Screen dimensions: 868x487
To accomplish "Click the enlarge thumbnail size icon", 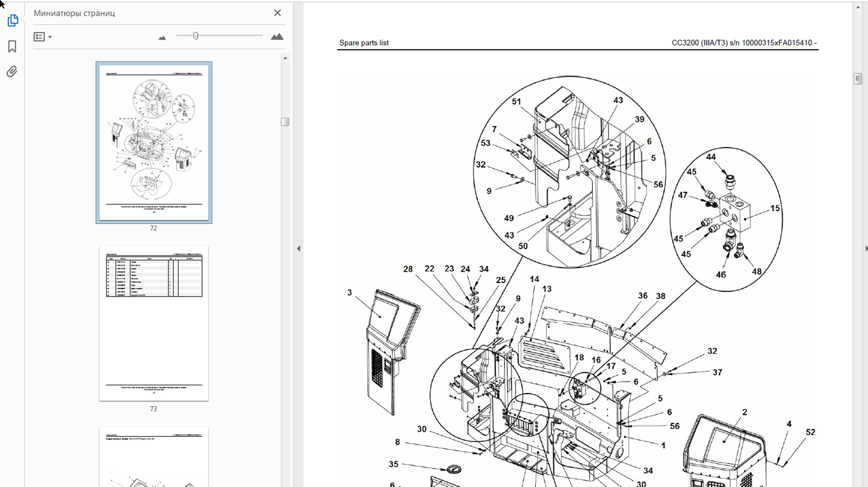I will tap(277, 37).
